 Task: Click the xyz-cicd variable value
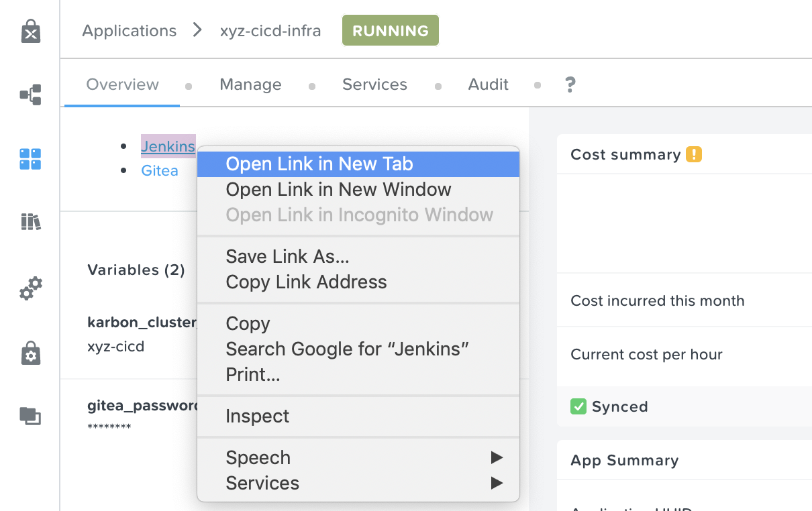coord(115,347)
